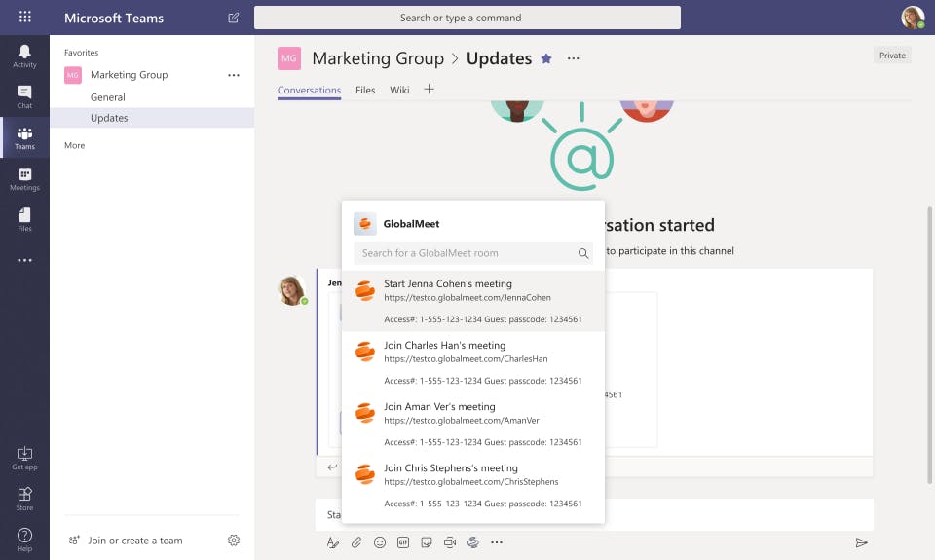Click the Favorites section label

coord(81,53)
